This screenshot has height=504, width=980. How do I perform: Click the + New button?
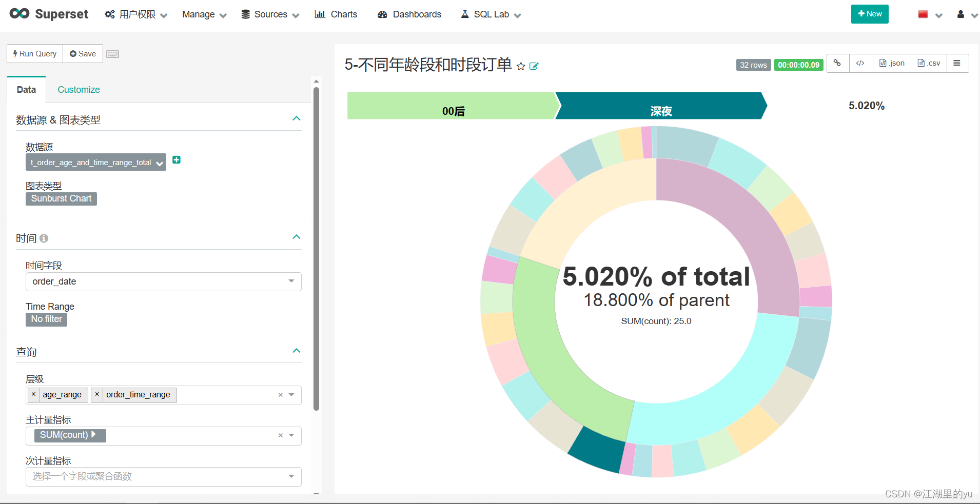point(869,14)
